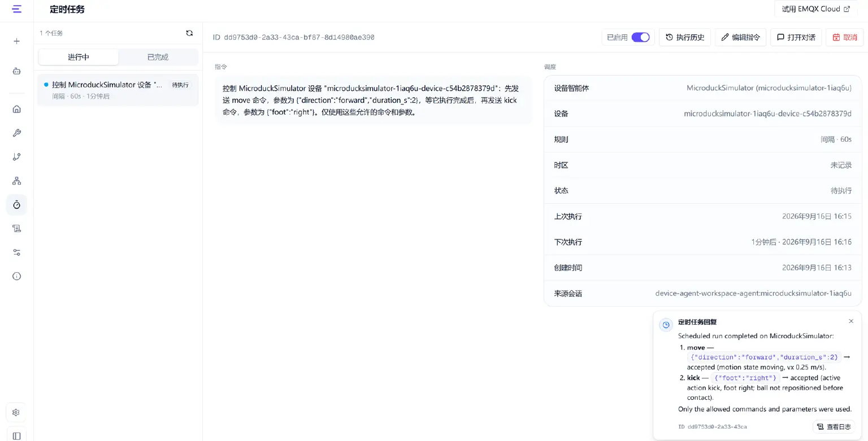Click the 编辑指令 button
868x441 pixels.
[741, 37]
